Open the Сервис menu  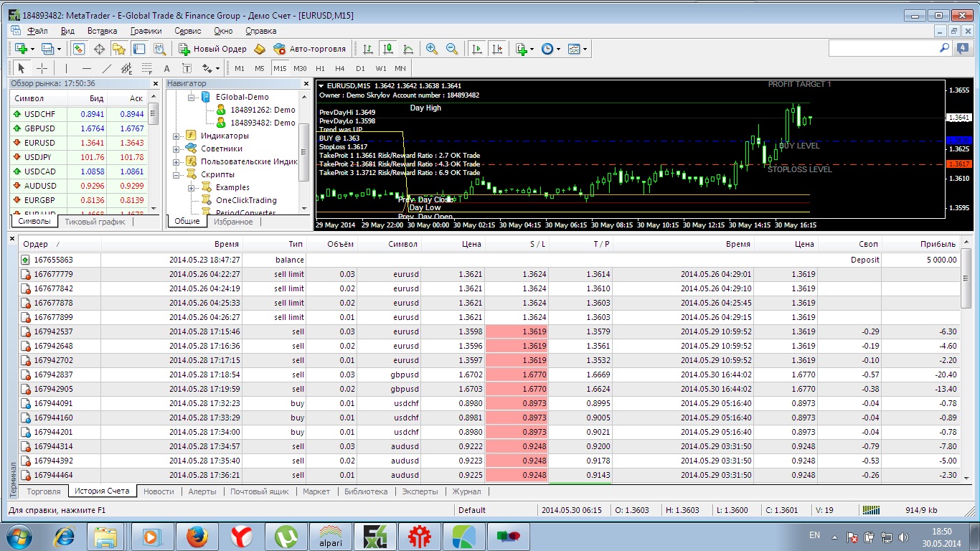point(188,31)
